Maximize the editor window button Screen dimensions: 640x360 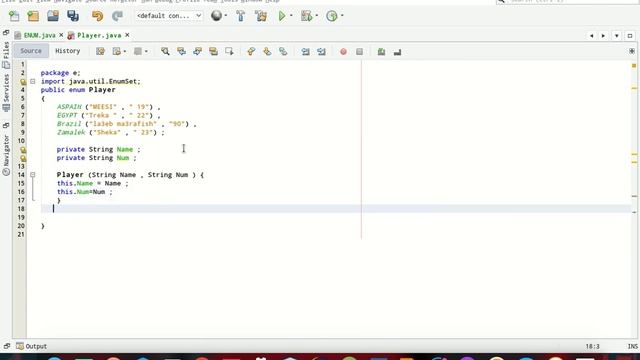(630, 36)
